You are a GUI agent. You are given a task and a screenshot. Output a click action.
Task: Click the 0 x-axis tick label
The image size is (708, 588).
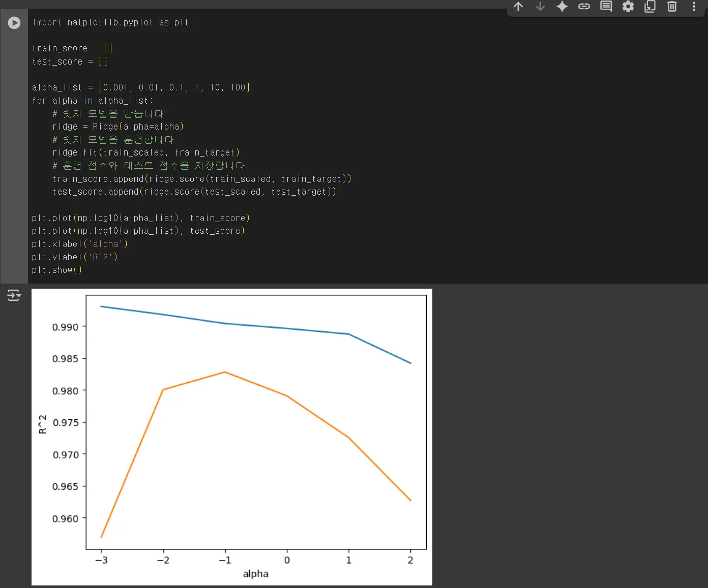[287, 560]
